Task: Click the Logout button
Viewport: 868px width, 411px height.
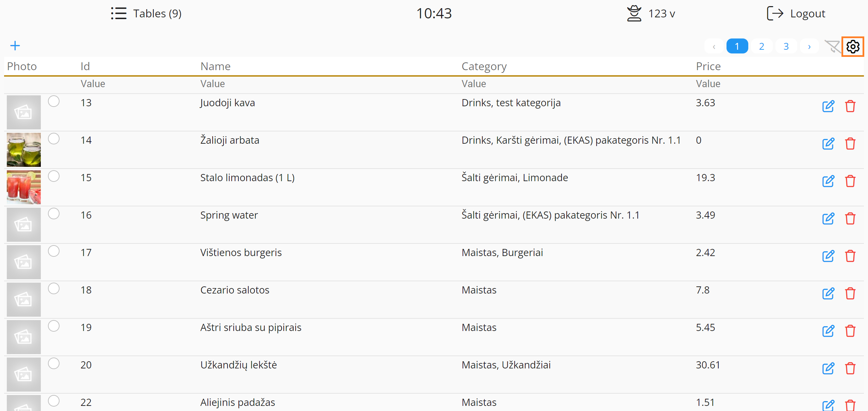Action: [x=796, y=14]
